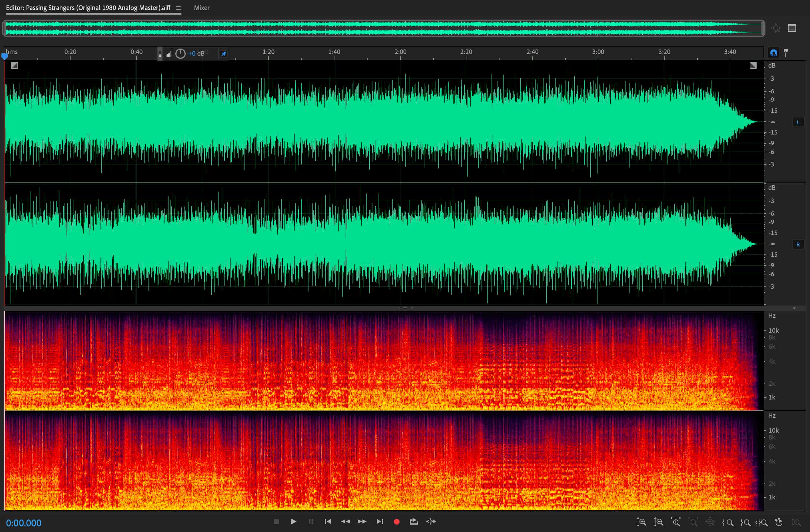The height and width of the screenshot is (532, 810).
Task: Click the +0 dB volume knob
Action: (x=181, y=53)
